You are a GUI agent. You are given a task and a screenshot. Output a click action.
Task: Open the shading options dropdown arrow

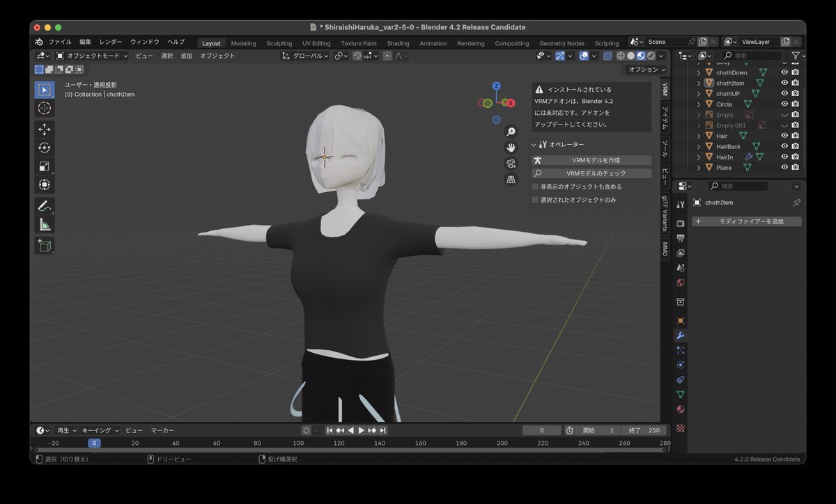(x=662, y=56)
